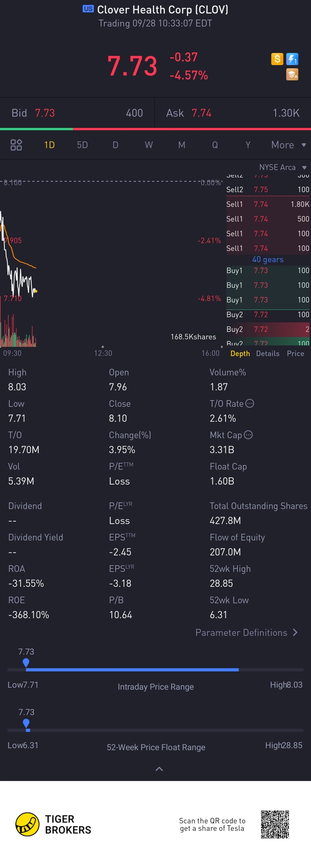Tap the Float Cap value 1.60B
The height and width of the screenshot is (868, 311).
tap(222, 481)
